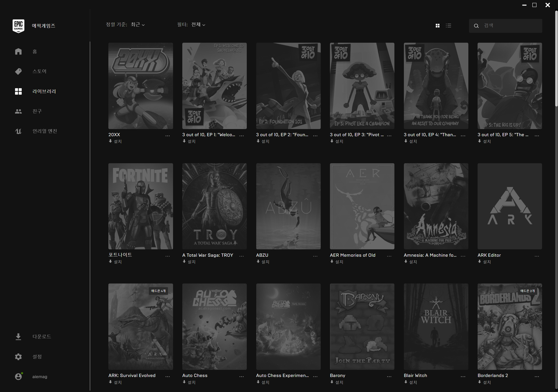Click the Downloads arrow icon in sidebar
Viewport: 558px width, 392px height.
click(18, 337)
